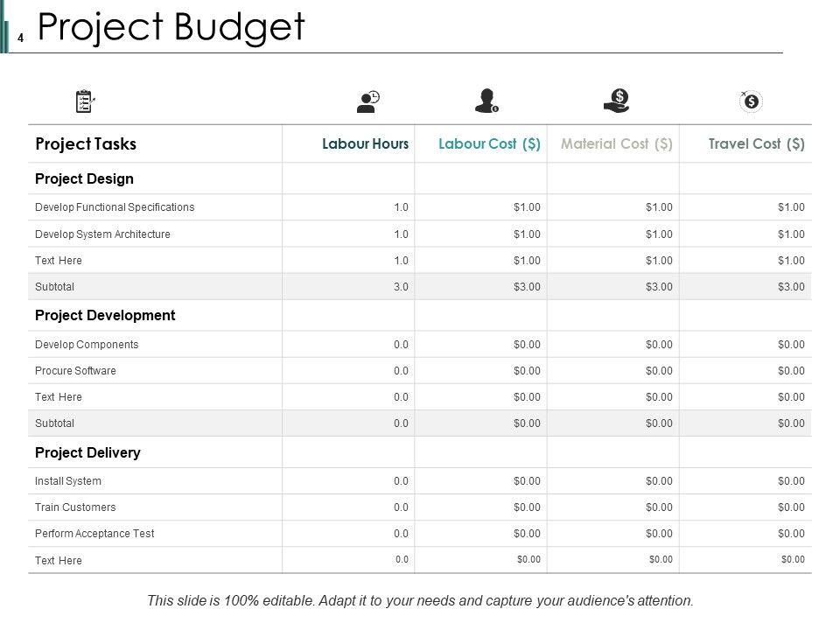840x630 pixels.
Task: Click the Travel Cost ($) header
Action: tap(756, 144)
